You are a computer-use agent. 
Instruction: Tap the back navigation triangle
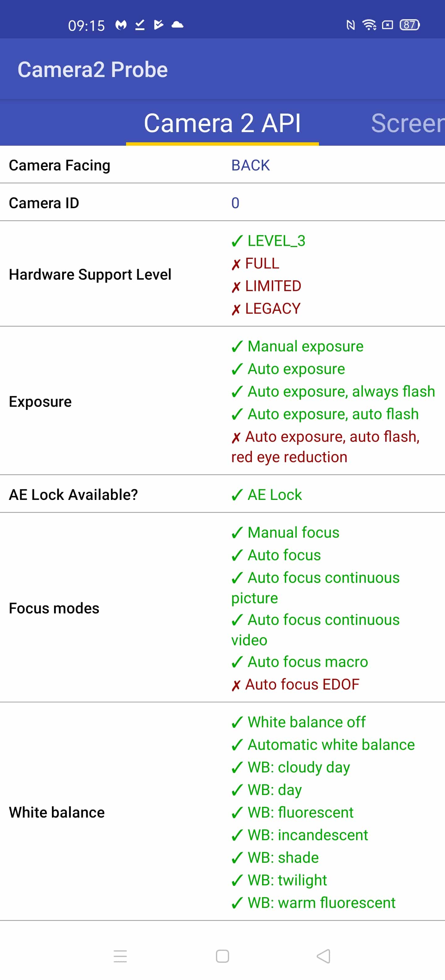[323, 956]
